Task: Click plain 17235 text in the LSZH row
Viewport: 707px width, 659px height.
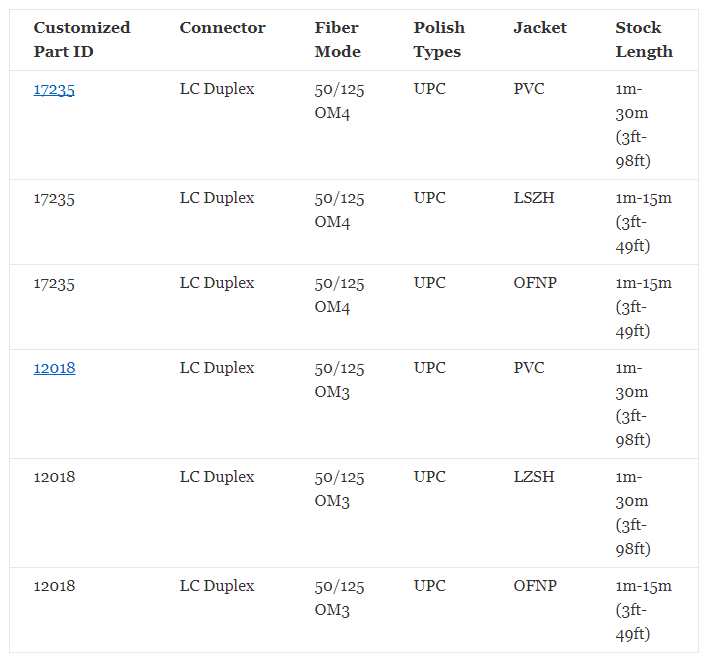Action: 54,199
